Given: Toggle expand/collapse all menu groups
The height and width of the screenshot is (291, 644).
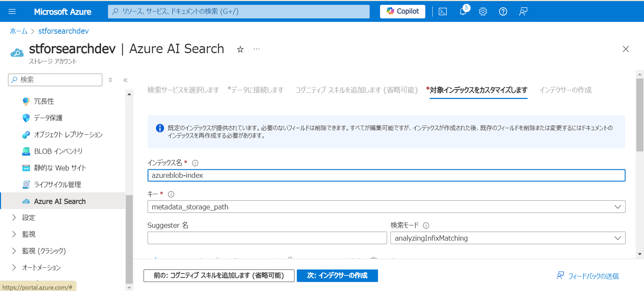Looking at the screenshot, I should [110, 80].
